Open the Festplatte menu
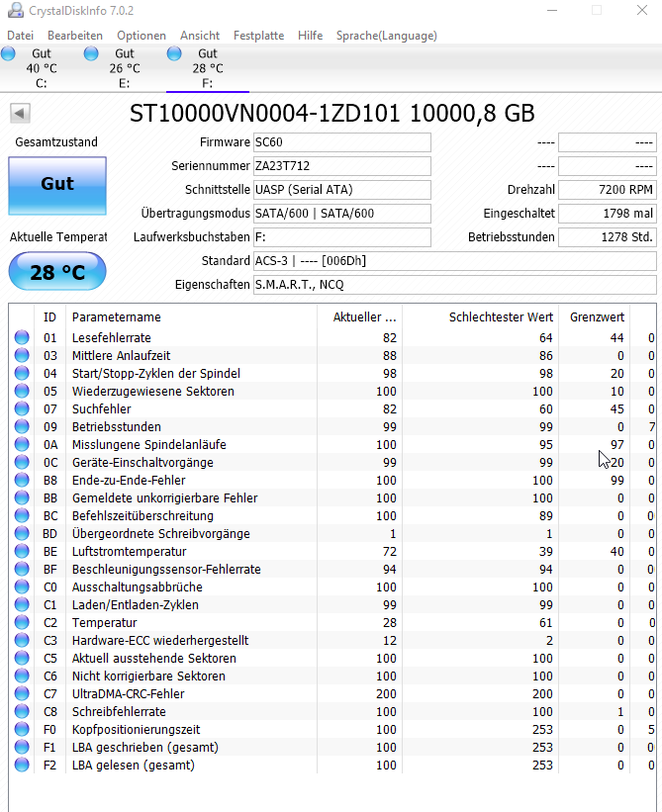 (258, 36)
